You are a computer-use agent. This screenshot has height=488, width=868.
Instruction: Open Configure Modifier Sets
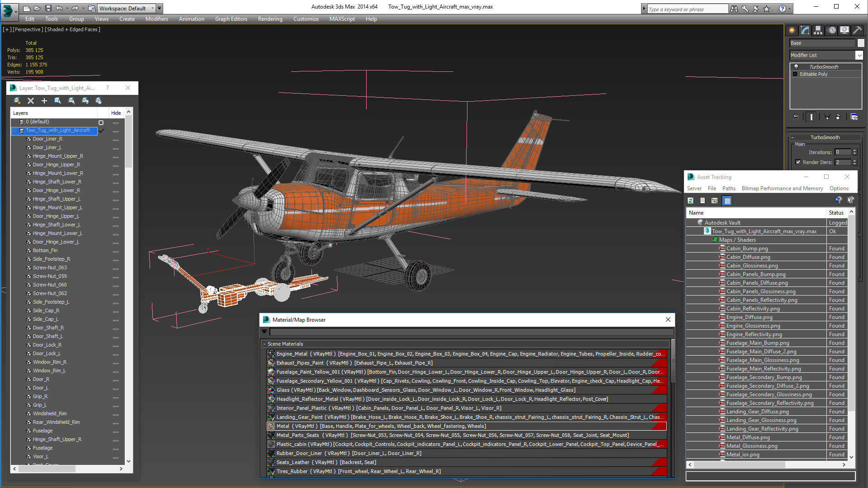click(x=854, y=117)
